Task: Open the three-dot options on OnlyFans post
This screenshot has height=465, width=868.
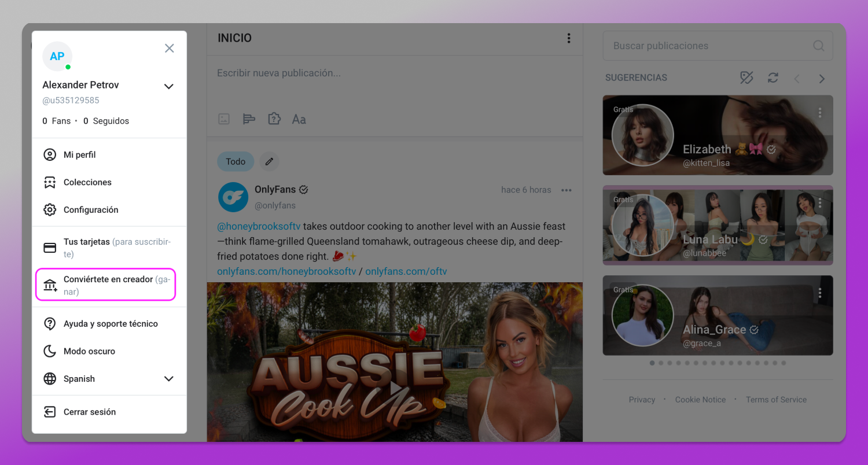Action: 567,190
